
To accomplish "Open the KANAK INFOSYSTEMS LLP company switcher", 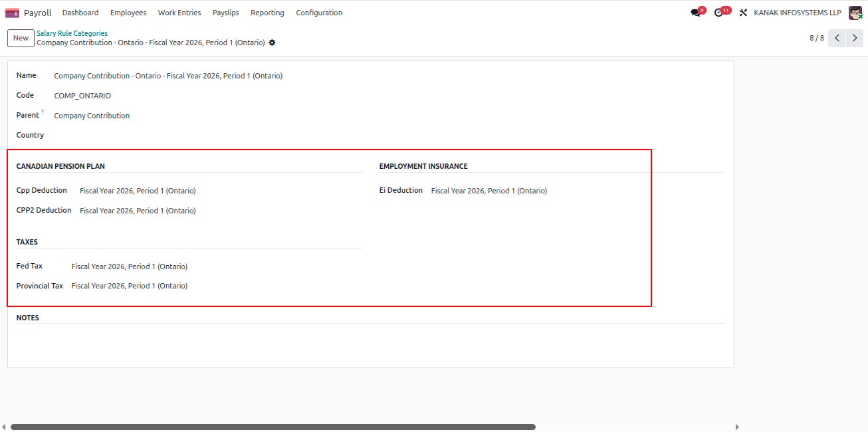I will click(798, 13).
